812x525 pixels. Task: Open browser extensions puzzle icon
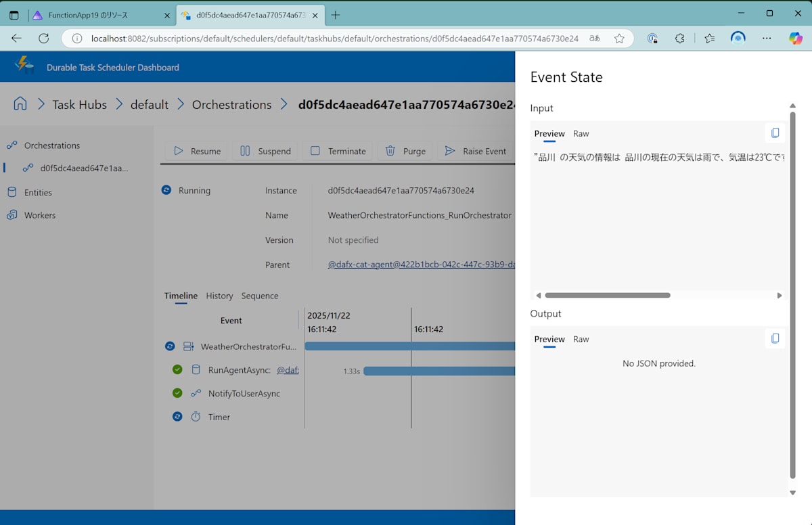point(680,39)
